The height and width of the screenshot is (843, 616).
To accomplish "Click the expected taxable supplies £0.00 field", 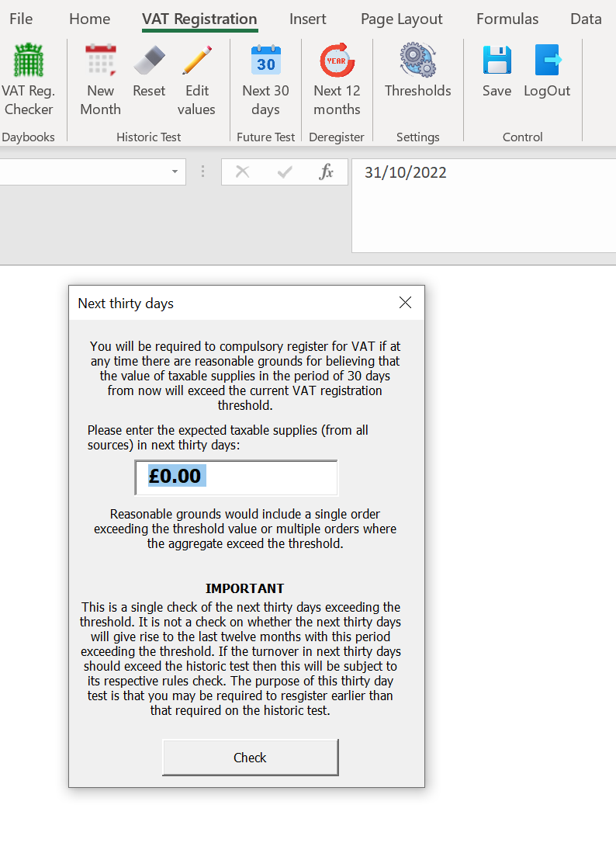I will tap(236, 477).
